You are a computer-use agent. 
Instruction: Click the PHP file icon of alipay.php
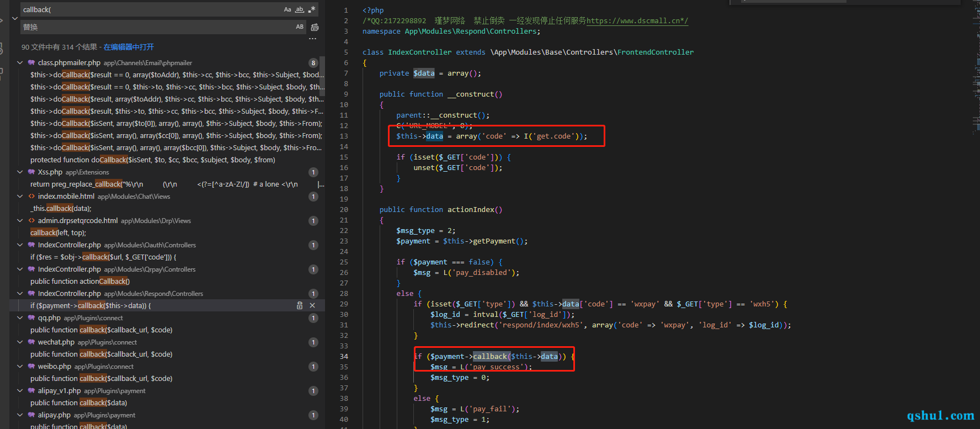(31, 415)
